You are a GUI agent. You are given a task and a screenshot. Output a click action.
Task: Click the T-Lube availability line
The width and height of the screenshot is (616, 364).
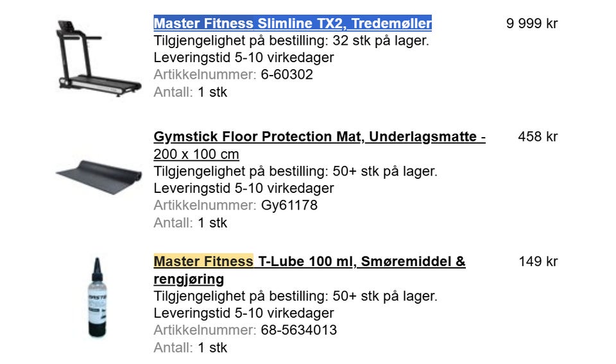(295, 296)
